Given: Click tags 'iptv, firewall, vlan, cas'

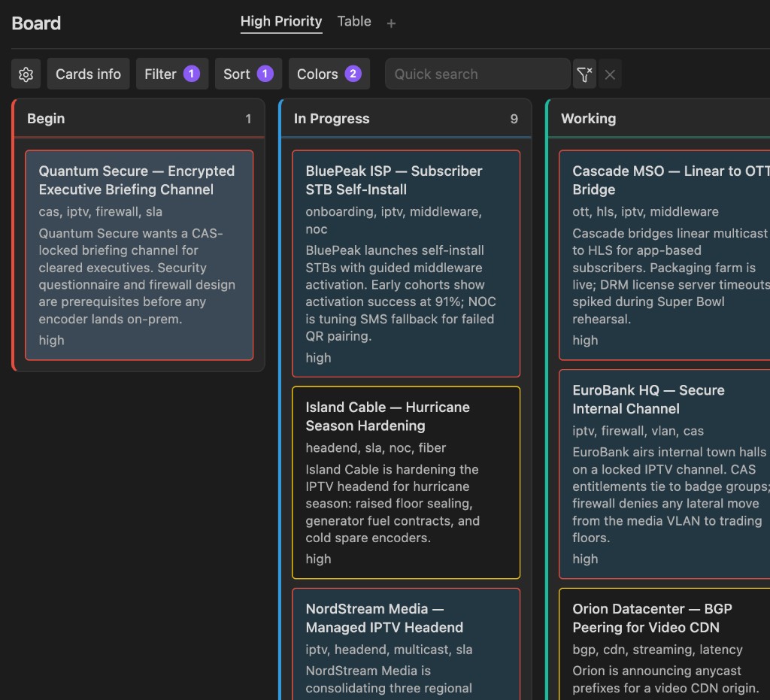Looking at the screenshot, I should coord(638,431).
